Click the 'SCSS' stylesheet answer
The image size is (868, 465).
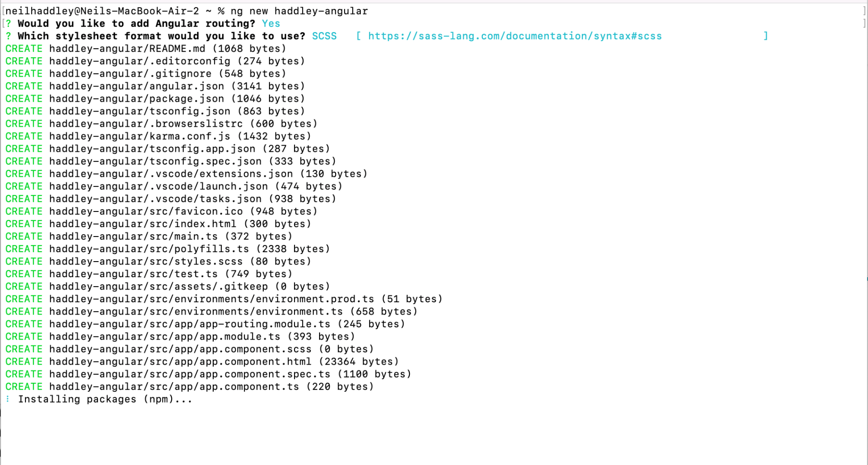click(x=324, y=36)
